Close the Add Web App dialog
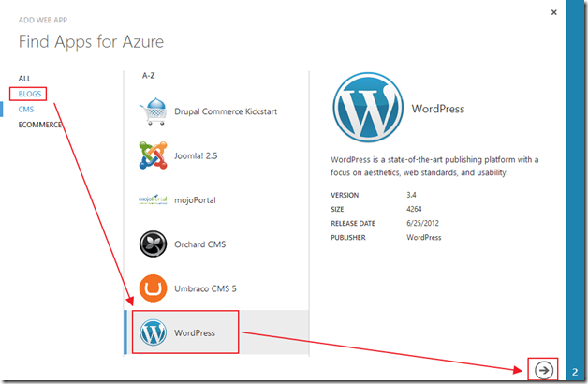The height and width of the screenshot is (384, 588). coord(553,12)
